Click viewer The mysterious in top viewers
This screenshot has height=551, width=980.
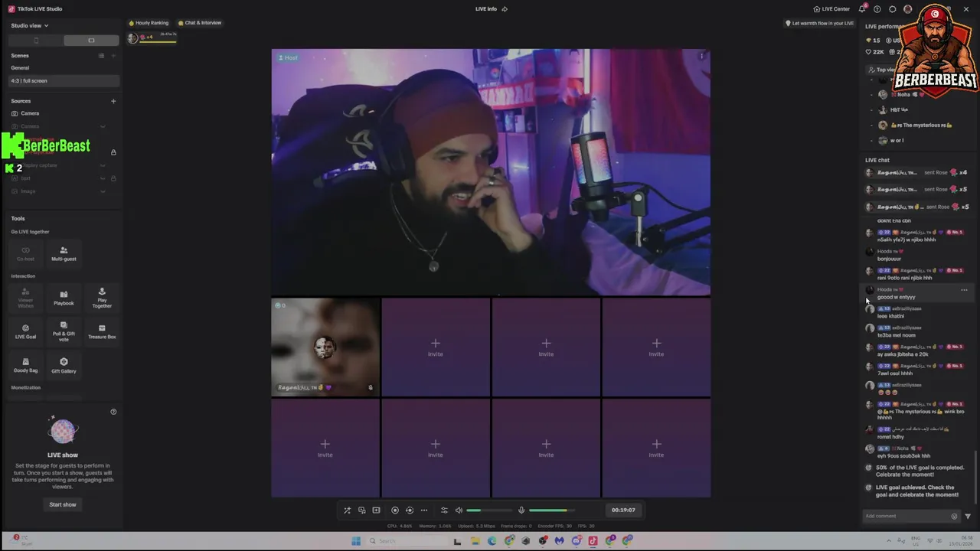[915, 126]
